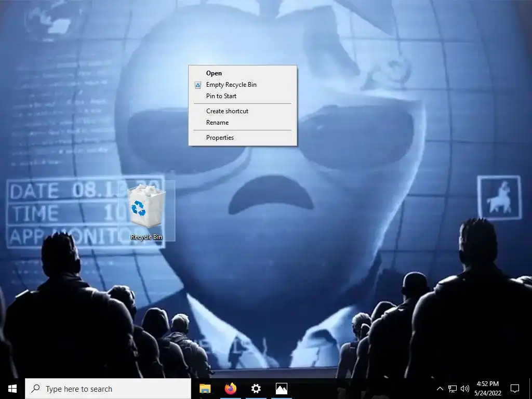The width and height of the screenshot is (532, 399).
Task: Open File Explorer from the taskbar
Action: click(205, 389)
